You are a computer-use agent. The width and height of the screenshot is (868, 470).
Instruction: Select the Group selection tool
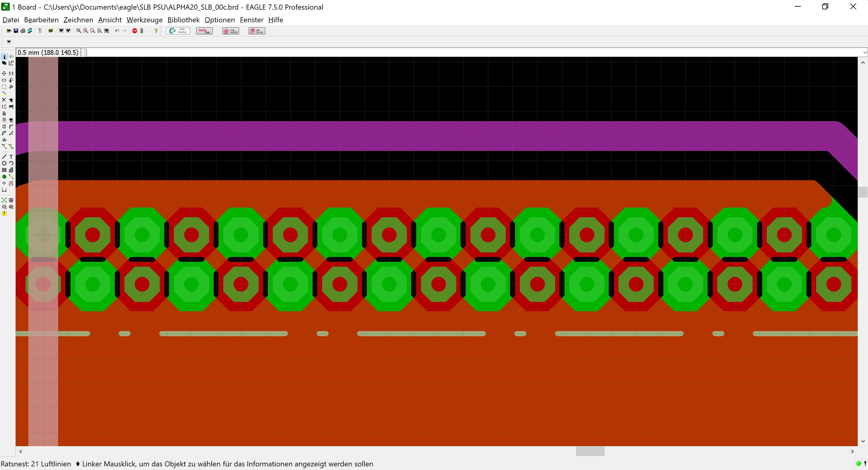click(4, 87)
